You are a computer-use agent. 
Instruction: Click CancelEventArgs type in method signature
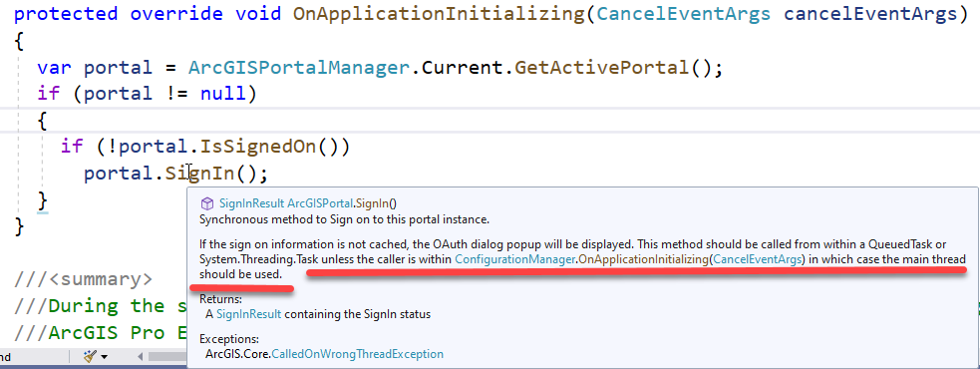[x=684, y=14]
